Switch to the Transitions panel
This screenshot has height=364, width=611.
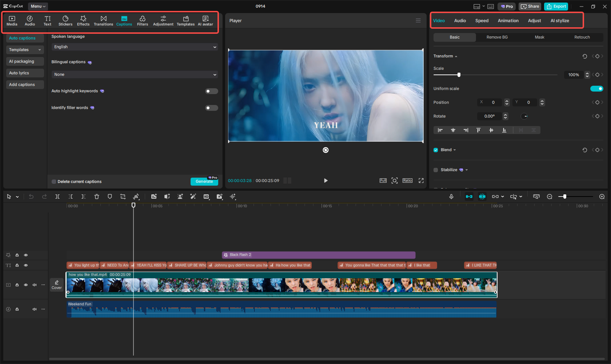coord(103,20)
